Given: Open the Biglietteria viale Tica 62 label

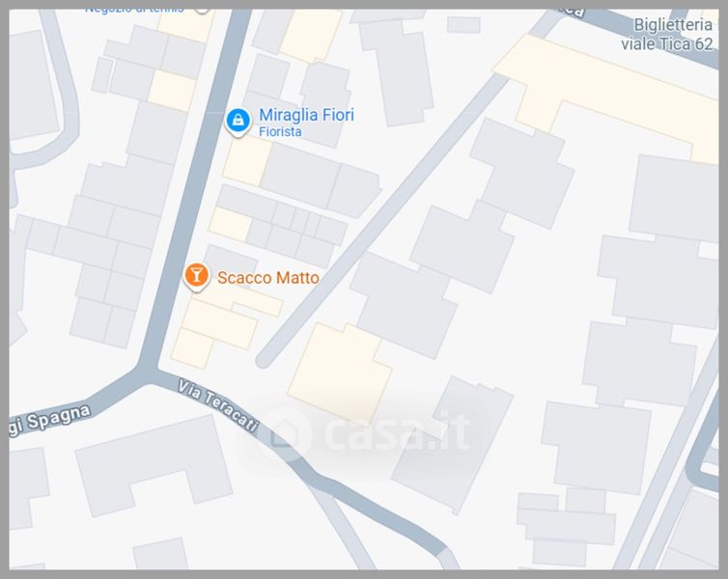Looking at the screenshot, I should point(667,35).
